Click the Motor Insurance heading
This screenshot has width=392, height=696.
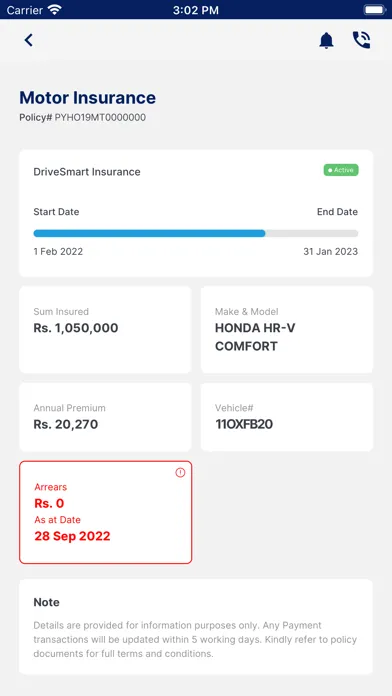point(87,98)
